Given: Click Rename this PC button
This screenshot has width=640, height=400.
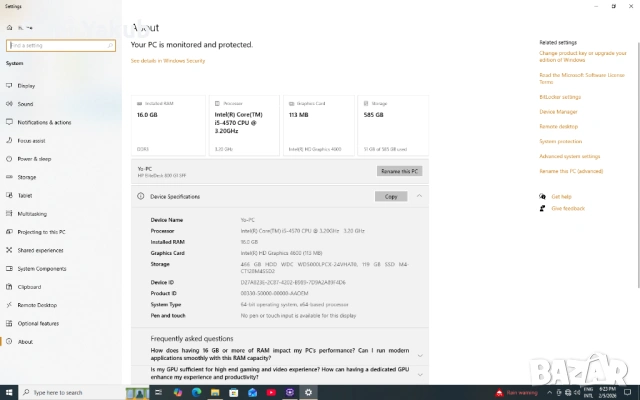Looking at the screenshot, I should pos(399,171).
